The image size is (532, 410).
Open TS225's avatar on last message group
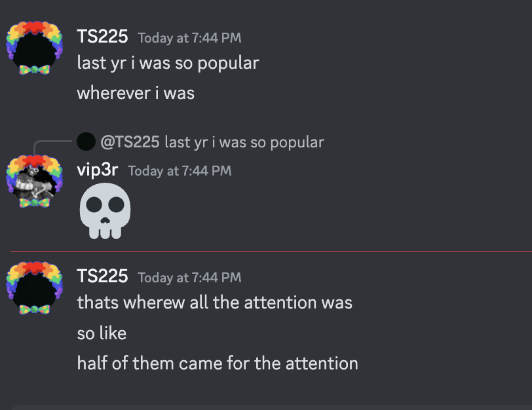coord(35,288)
